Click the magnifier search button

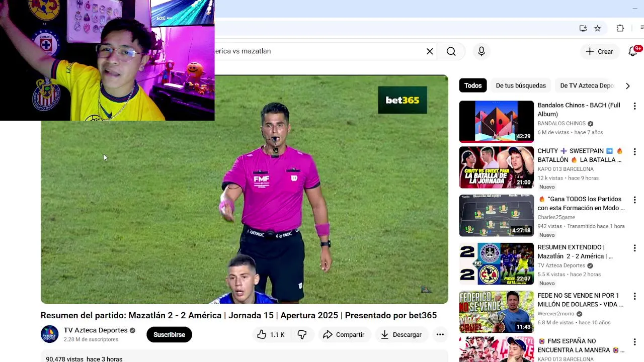point(451,51)
